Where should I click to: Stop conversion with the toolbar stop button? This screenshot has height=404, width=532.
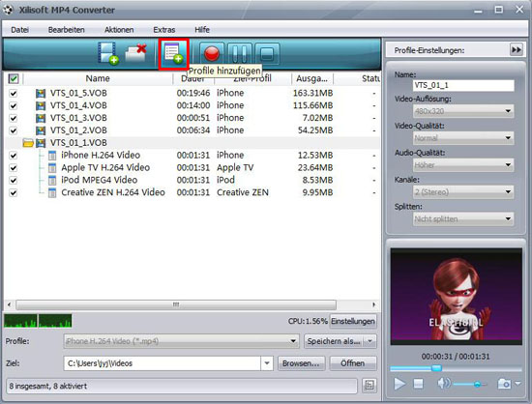[267, 54]
